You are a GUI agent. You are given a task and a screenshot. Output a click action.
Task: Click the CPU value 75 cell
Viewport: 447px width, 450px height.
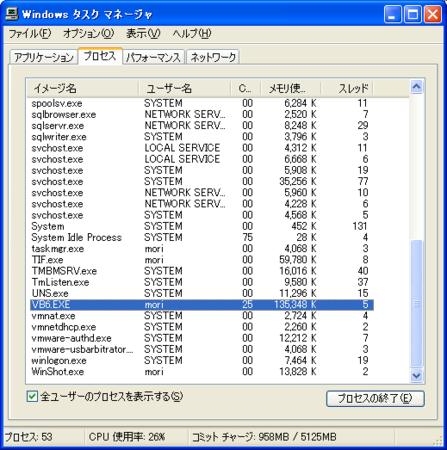click(248, 238)
